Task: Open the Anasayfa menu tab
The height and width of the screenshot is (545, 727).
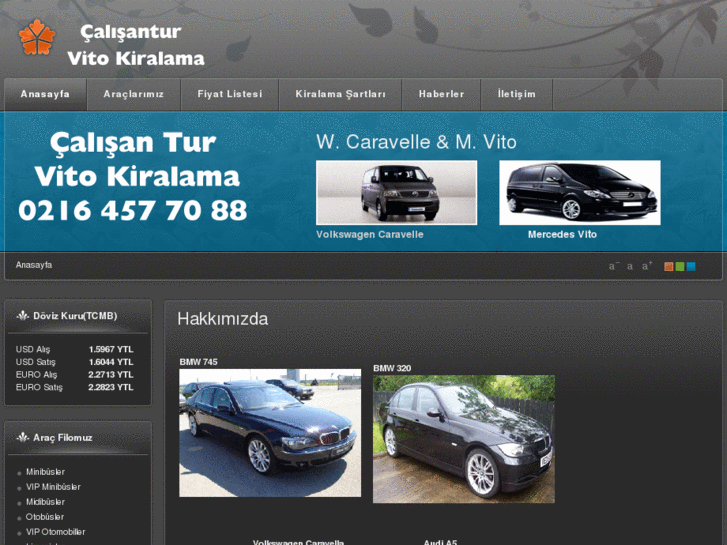Action: (x=45, y=94)
